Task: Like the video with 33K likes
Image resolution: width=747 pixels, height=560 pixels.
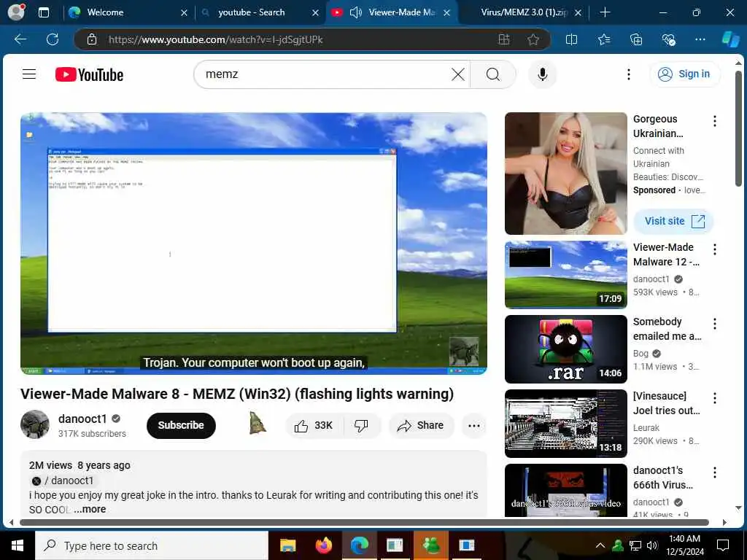Action: click(x=314, y=425)
